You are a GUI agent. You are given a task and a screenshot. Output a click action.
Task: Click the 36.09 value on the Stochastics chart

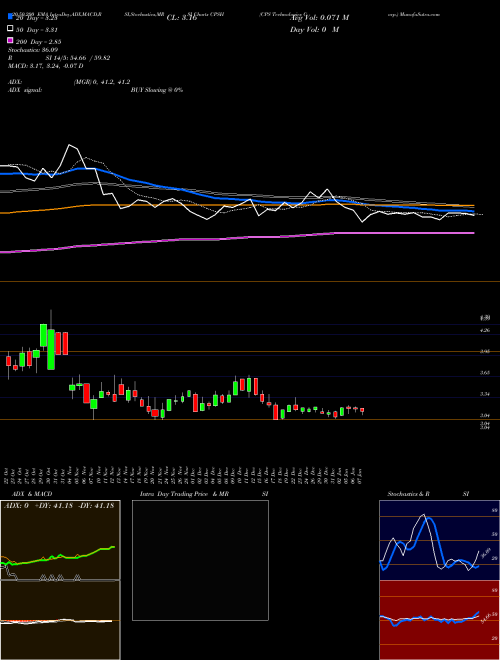486,552
